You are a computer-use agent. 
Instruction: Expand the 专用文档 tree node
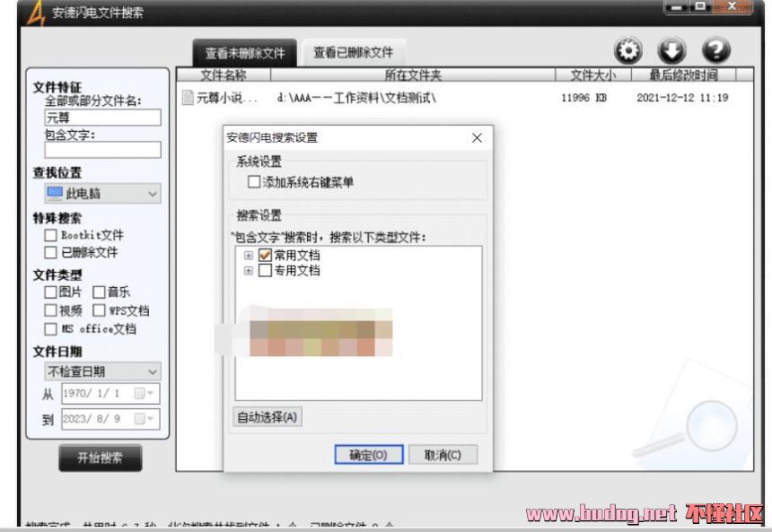tap(248, 271)
